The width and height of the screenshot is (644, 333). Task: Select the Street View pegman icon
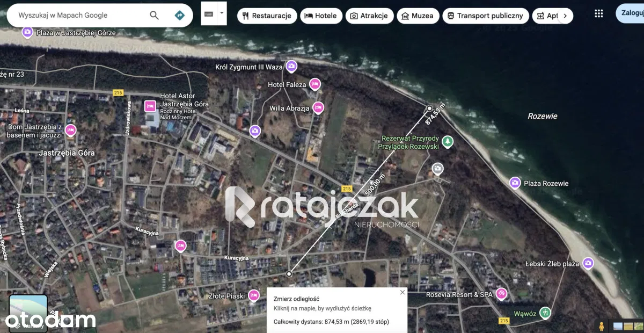point(602,326)
